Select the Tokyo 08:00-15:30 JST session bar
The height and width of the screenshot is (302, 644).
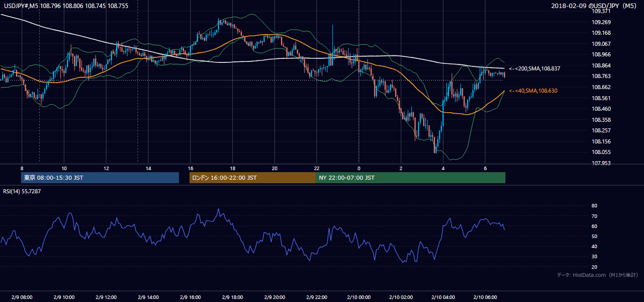pos(100,178)
